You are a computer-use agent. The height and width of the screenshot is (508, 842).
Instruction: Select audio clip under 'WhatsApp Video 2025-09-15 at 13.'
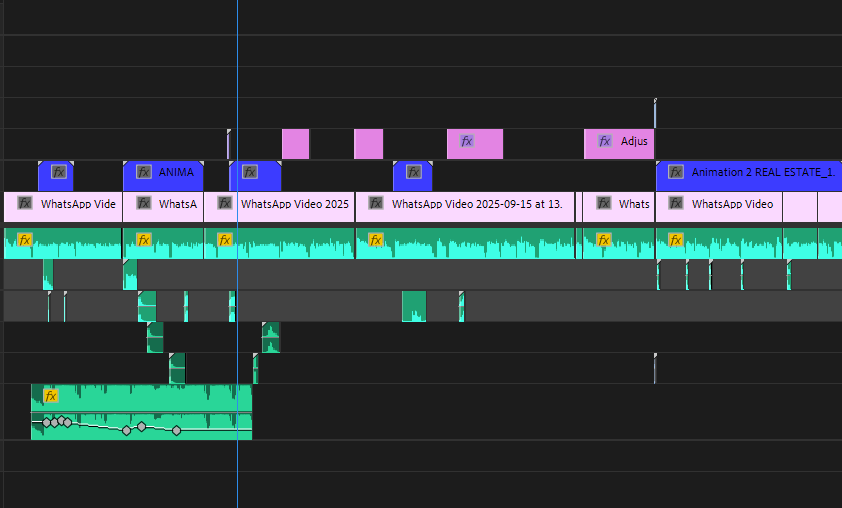click(x=465, y=243)
